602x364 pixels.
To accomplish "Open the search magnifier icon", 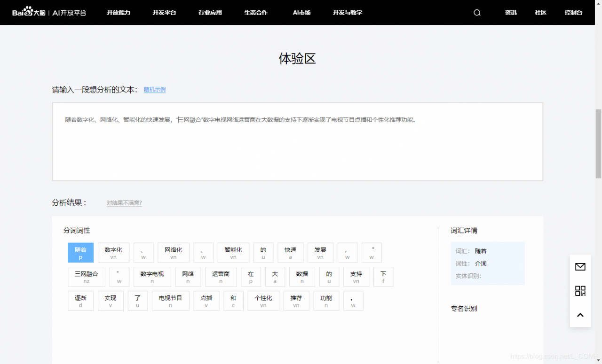I will [x=477, y=13].
